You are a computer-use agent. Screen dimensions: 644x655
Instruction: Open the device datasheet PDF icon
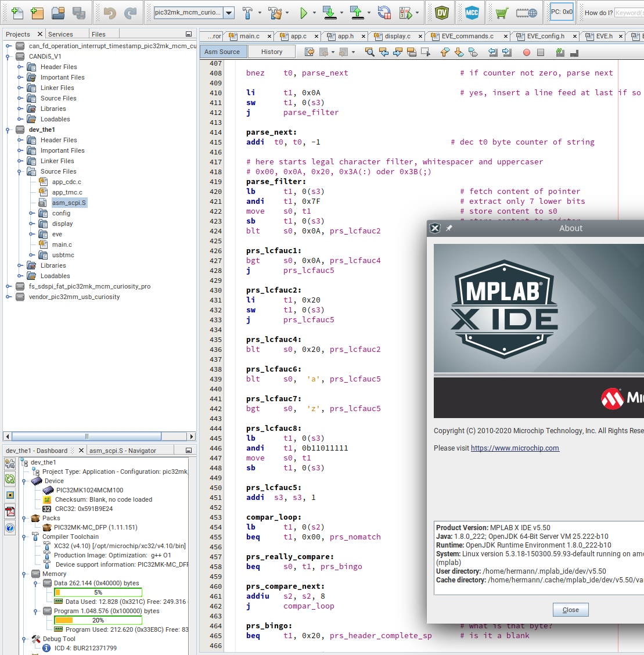pos(10,512)
